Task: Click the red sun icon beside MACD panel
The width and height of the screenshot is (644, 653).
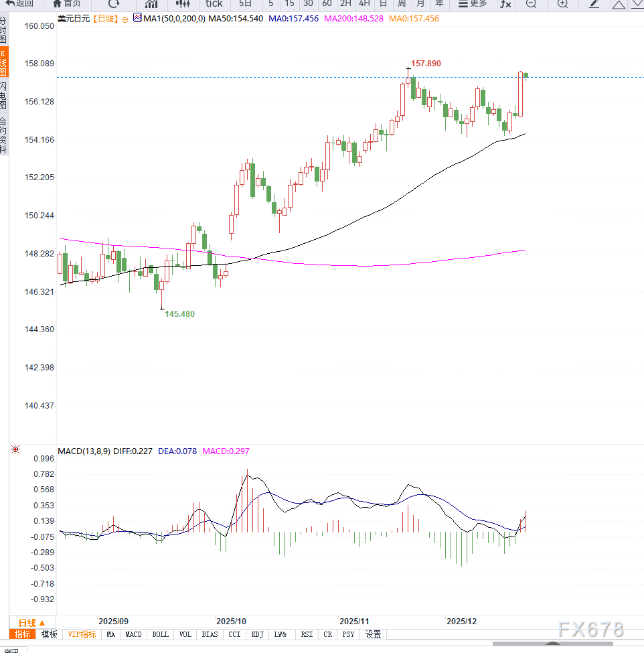Action: (x=15, y=449)
